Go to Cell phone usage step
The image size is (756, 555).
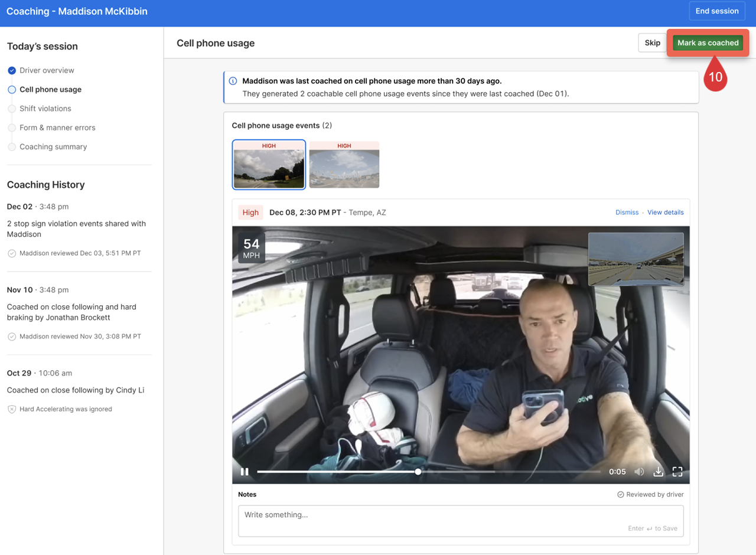click(50, 90)
